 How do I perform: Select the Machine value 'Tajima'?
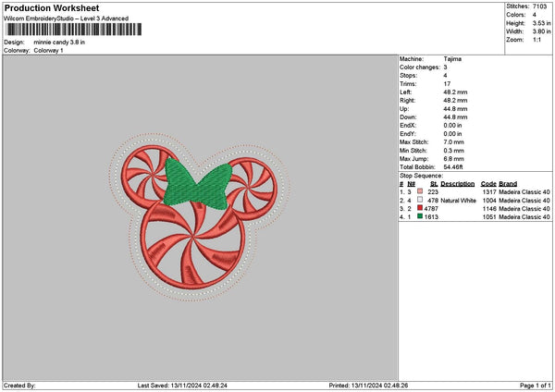coord(452,59)
